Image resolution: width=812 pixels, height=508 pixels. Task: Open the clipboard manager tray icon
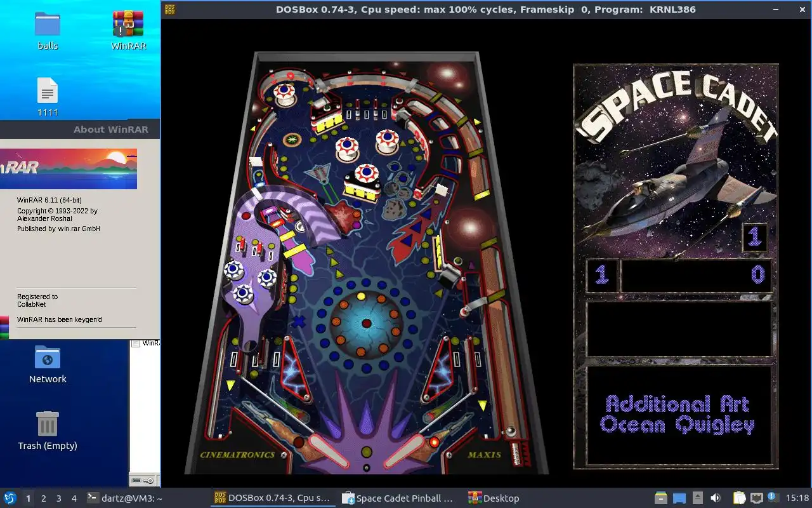click(739, 498)
